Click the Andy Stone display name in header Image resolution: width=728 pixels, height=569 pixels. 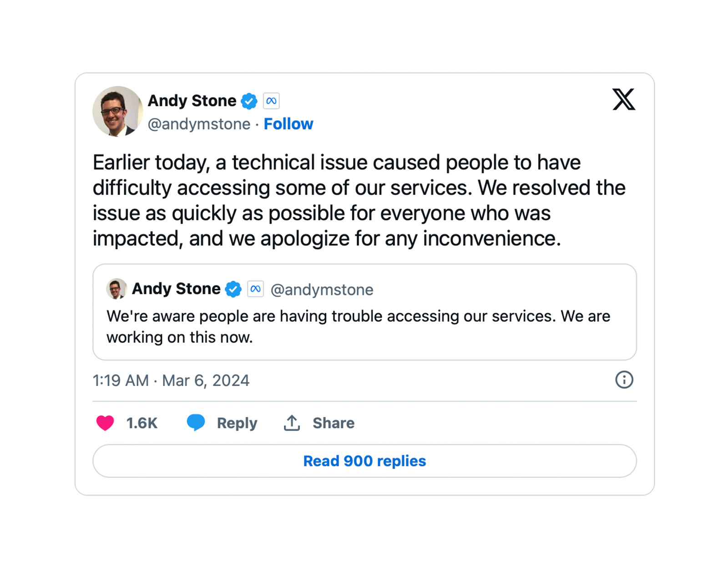pyautogui.click(x=192, y=101)
